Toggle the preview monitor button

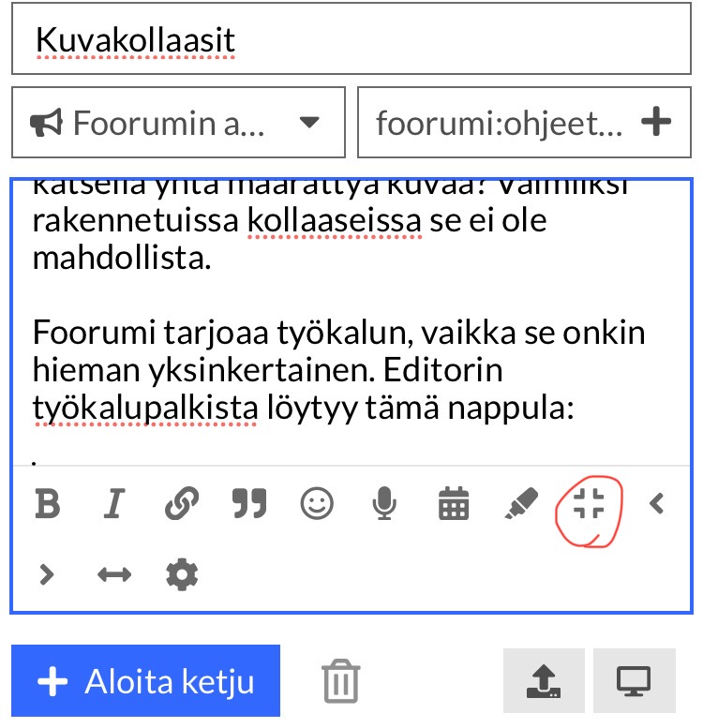click(x=634, y=681)
